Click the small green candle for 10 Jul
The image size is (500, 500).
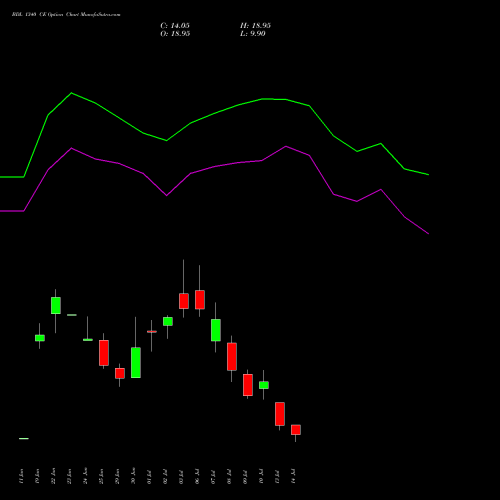pos(264,385)
